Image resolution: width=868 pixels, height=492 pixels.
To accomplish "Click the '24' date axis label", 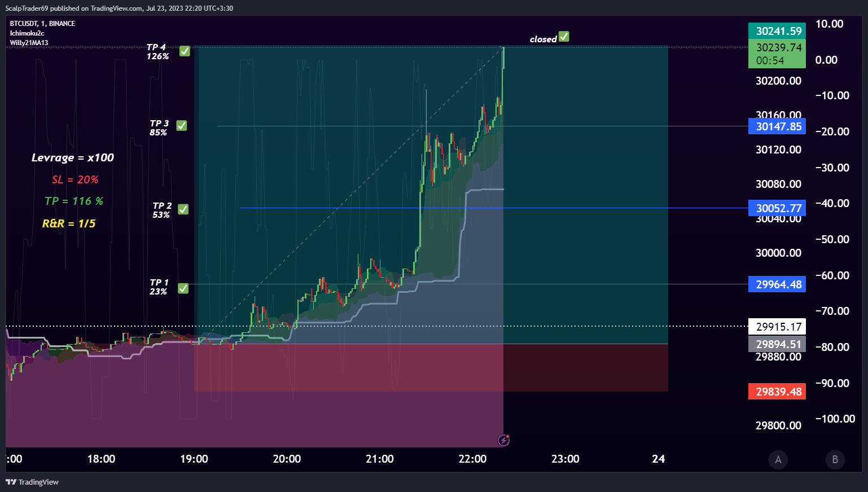I will tap(658, 459).
